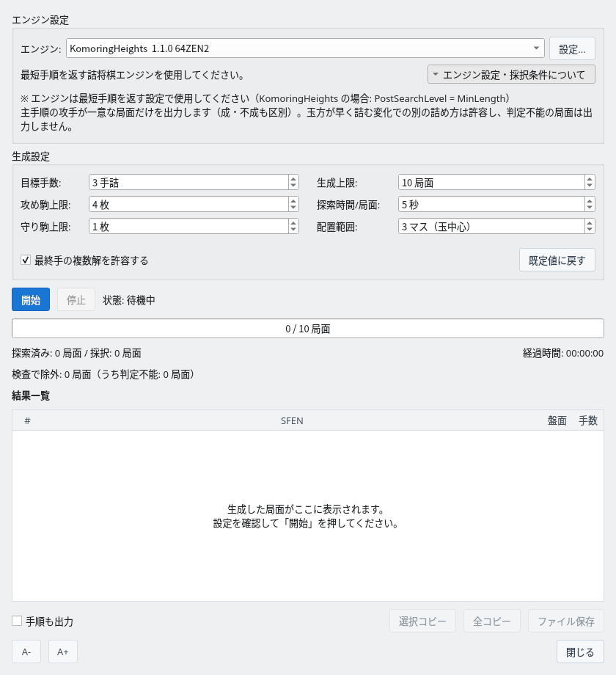
Task: Increase 目標手数 with up arrow
Action: coord(293,178)
